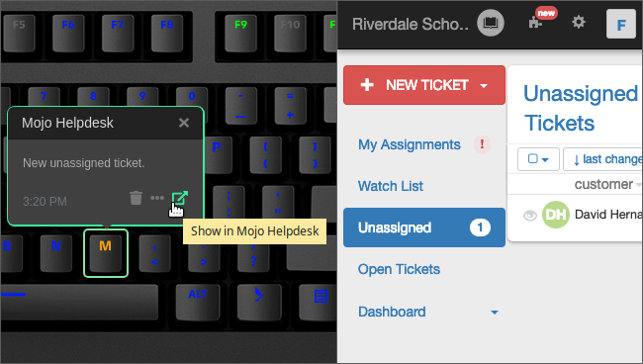Tick the select-all tickets checkbox
Screen dimensions: 643x364
pos(532,158)
